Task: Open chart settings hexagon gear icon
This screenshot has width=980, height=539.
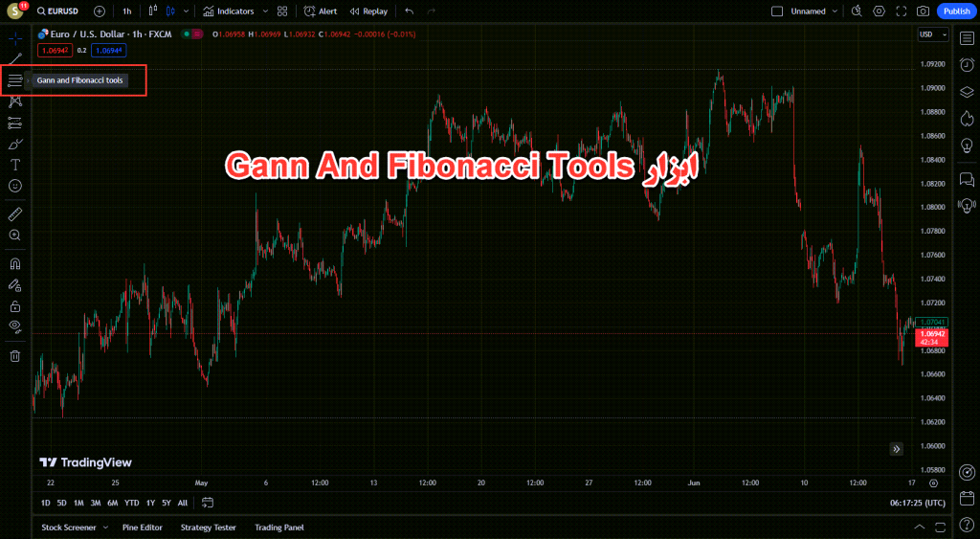Action: (x=879, y=11)
